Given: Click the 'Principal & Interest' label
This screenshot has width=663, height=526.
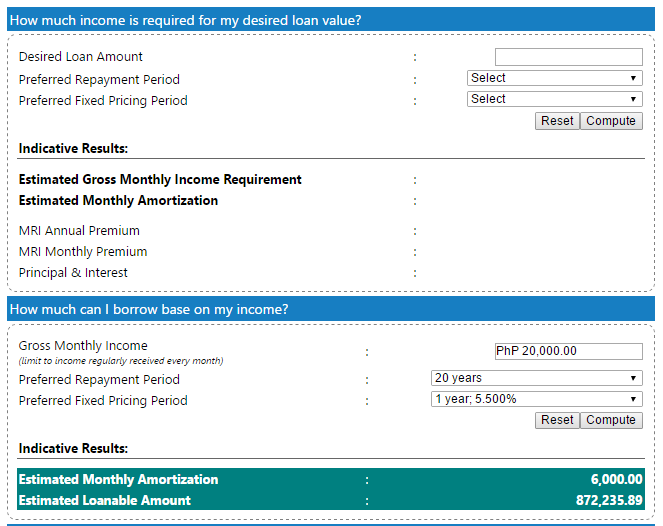Looking at the screenshot, I should click(73, 273).
